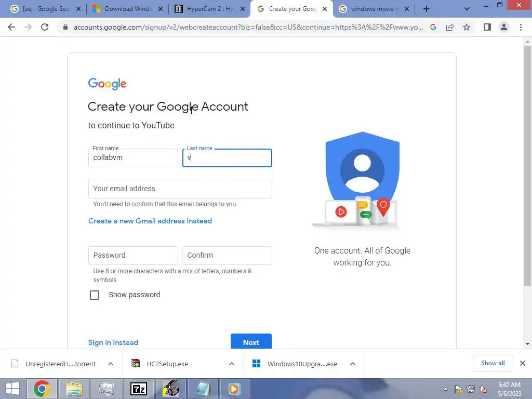Open File Explorer from taskbar
This screenshot has height=399, width=532.
(x=74, y=389)
